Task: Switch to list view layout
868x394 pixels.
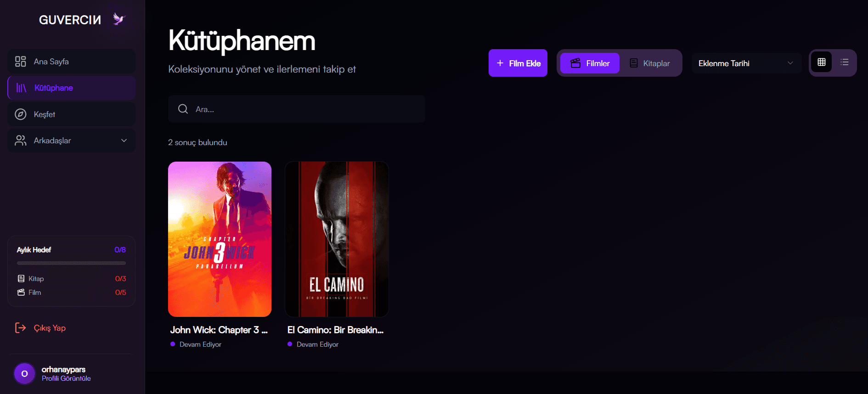Action: [844, 62]
